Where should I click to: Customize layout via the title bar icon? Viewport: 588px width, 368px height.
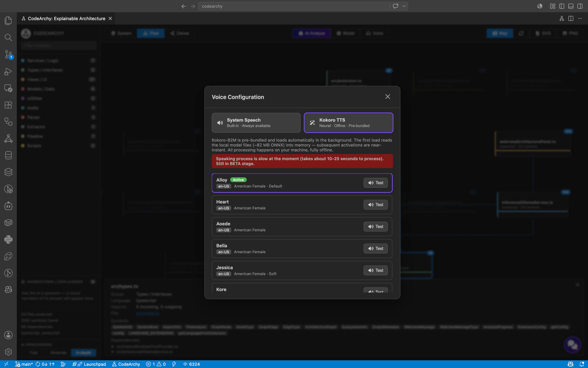pyautogui.click(x=552, y=6)
